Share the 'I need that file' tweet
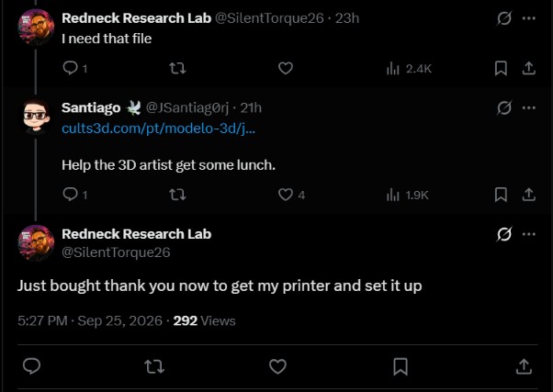 [x=529, y=68]
